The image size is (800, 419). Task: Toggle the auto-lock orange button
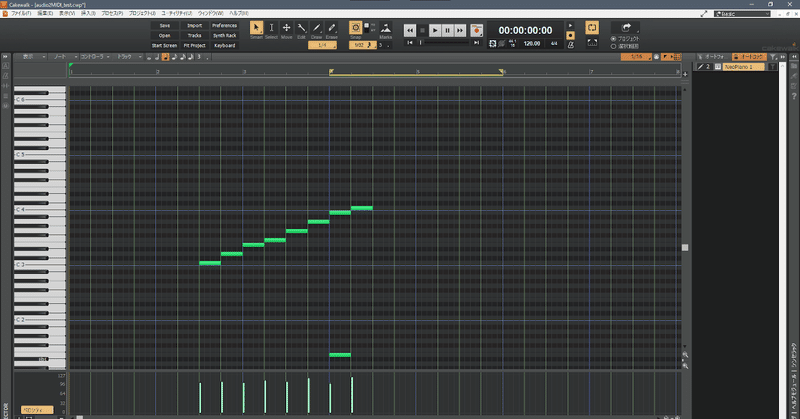(749, 57)
